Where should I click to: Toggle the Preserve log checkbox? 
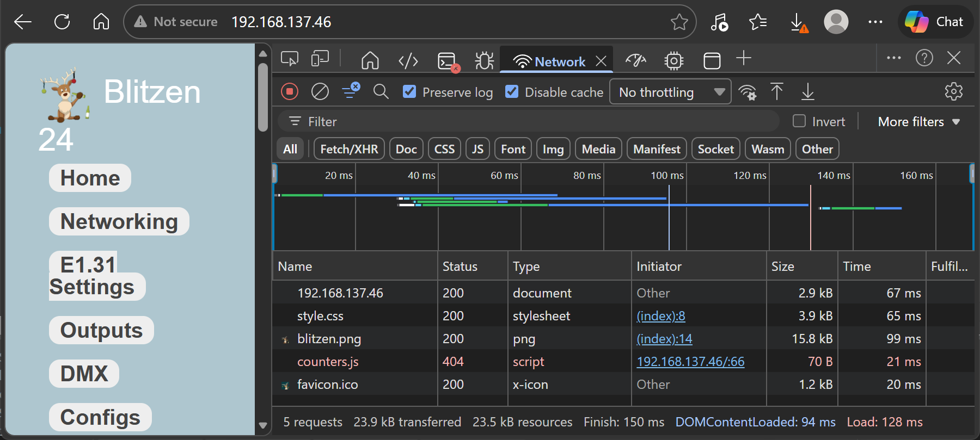click(409, 92)
